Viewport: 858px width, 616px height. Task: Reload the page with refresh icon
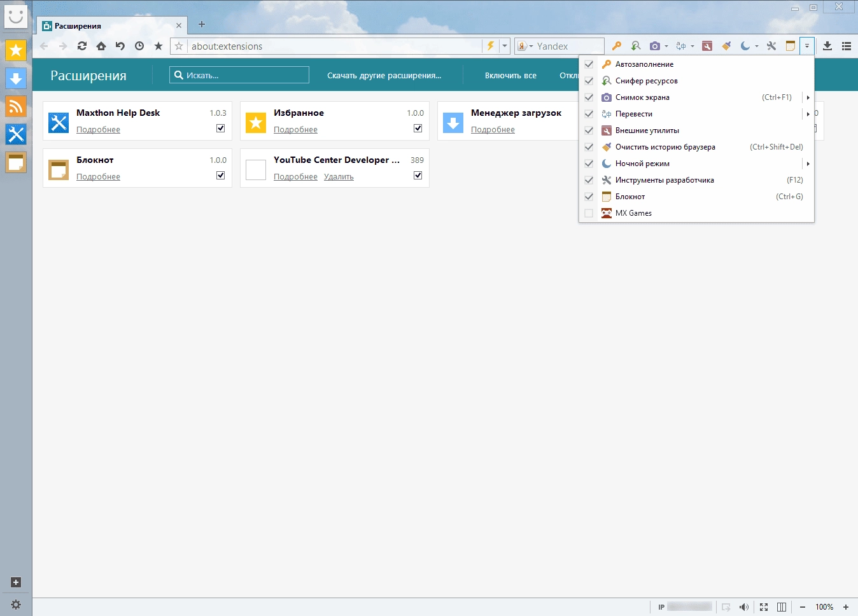pyautogui.click(x=82, y=46)
